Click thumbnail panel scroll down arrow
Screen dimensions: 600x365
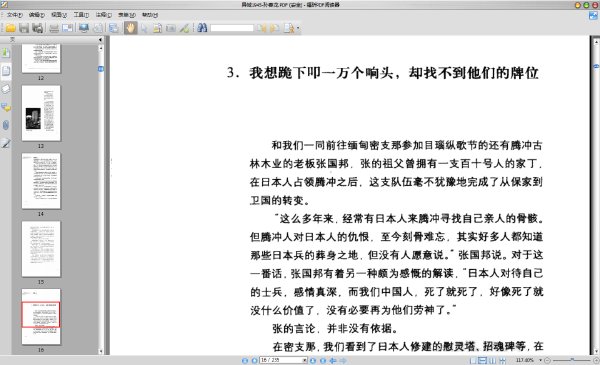tap(101, 351)
